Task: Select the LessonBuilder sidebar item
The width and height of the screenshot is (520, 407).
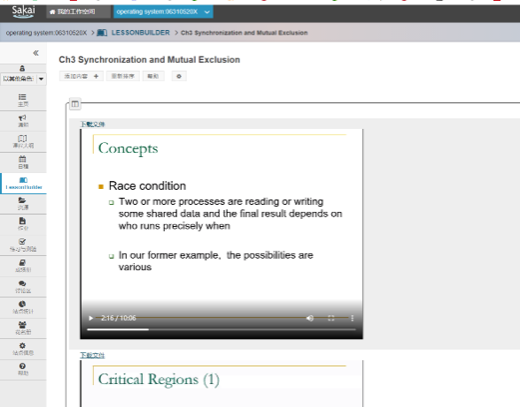Action: (23, 183)
